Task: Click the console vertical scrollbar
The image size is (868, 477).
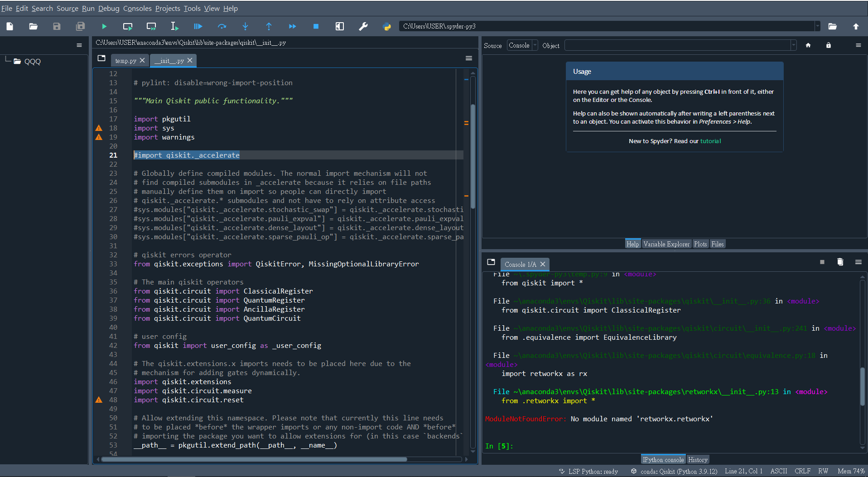Action: pos(862,386)
